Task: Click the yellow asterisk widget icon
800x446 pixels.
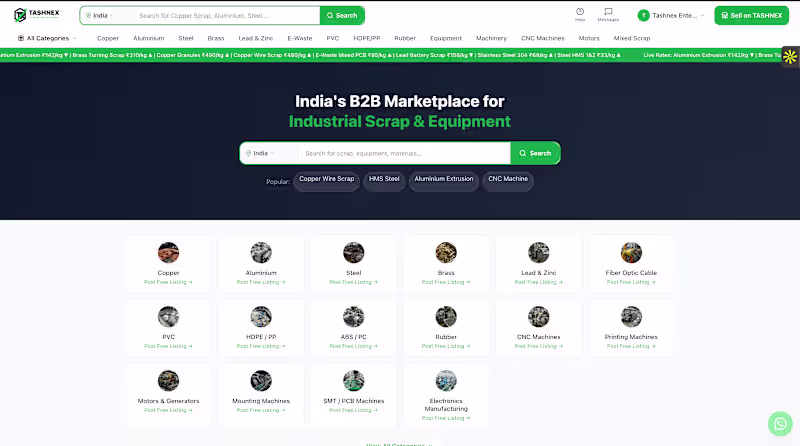Action: (x=790, y=57)
